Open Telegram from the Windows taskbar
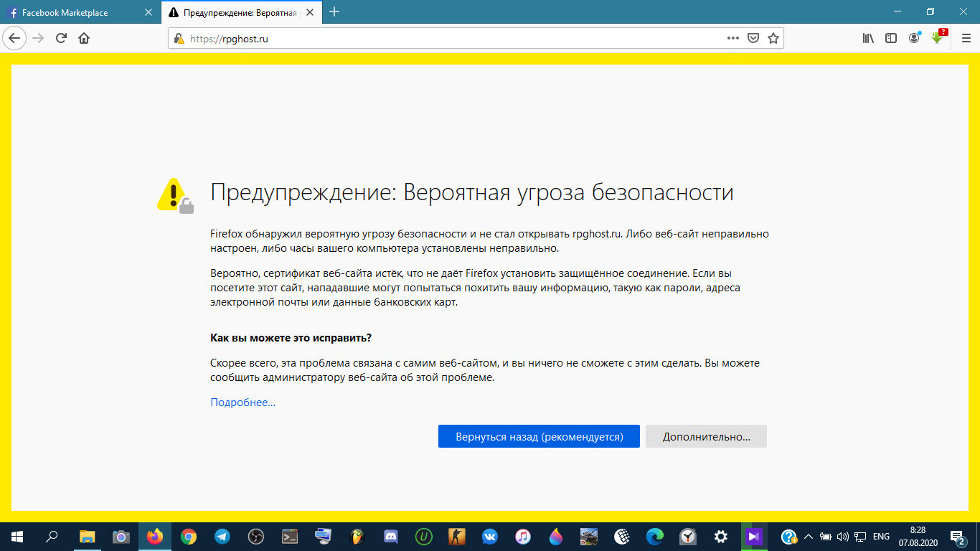Viewport: 980px width, 551px height. (x=222, y=536)
